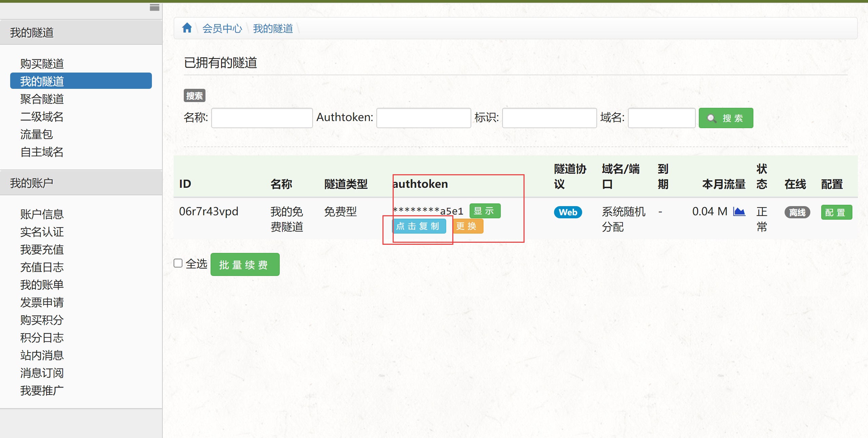
Task: Open 实名认证 under 我的账户
Action: (x=42, y=232)
